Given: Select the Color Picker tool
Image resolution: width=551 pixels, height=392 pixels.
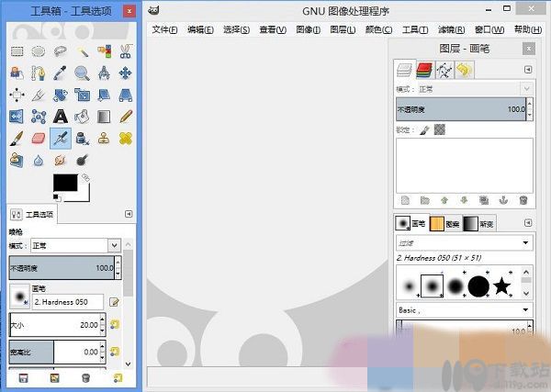Looking at the screenshot, I should click(60, 73).
